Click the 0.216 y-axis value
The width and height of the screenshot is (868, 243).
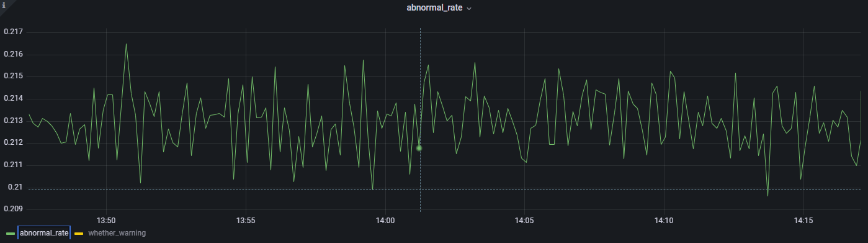tap(13, 54)
